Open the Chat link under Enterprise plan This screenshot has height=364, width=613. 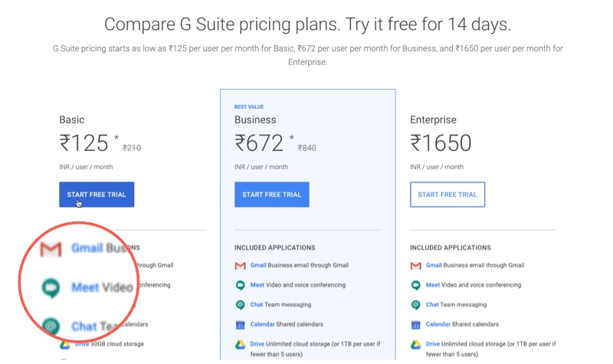[432, 304]
